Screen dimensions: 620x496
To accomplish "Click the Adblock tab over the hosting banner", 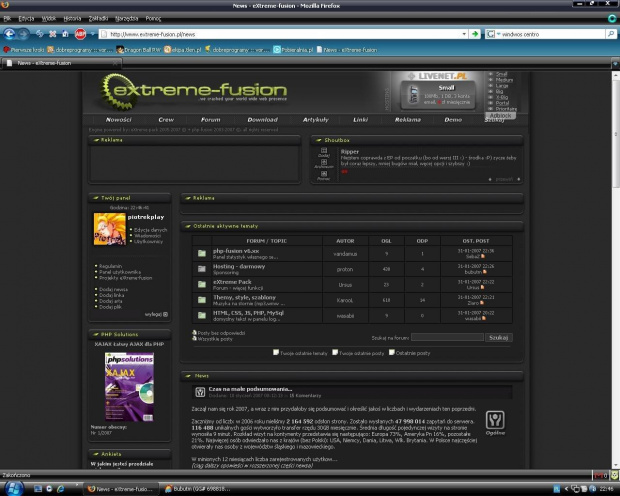I will tap(501, 115).
